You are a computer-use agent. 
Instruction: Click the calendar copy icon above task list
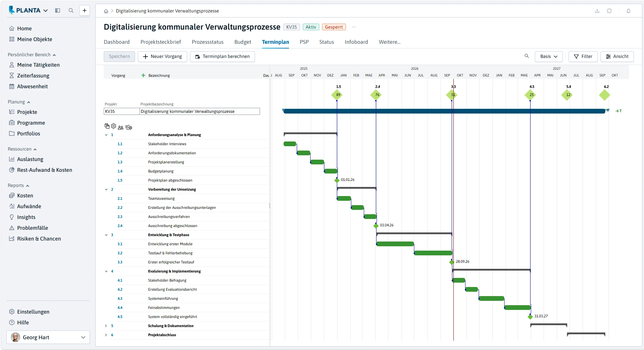pyautogui.click(x=107, y=126)
